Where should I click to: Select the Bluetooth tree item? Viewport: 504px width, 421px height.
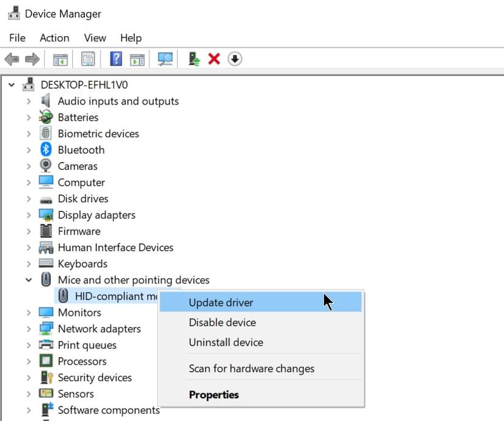click(81, 150)
